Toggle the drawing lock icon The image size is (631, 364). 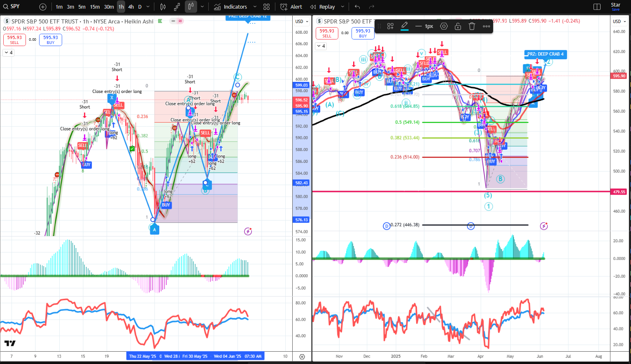pyautogui.click(x=458, y=26)
